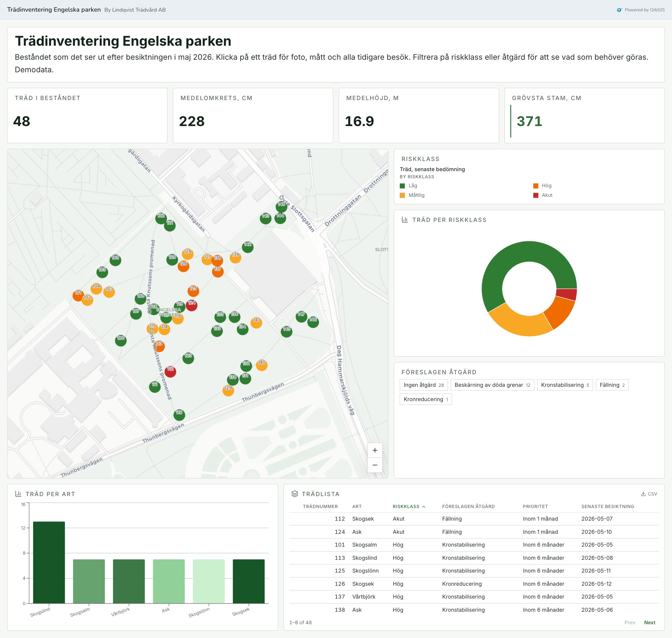Zoom in on the map with plus
The height and width of the screenshot is (638, 672).
pyautogui.click(x=375, y=450)
